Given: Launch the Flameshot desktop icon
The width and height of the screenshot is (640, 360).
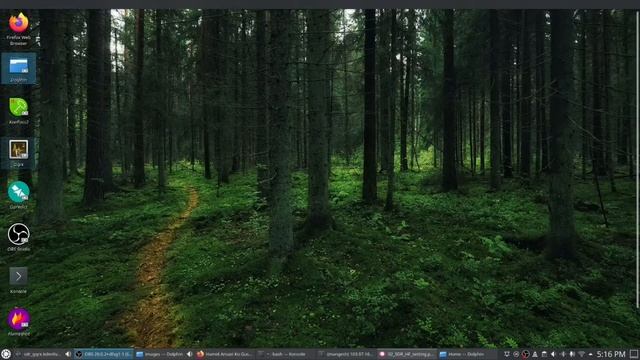Looking at the screenshot, I should click(x=18, y=322).
